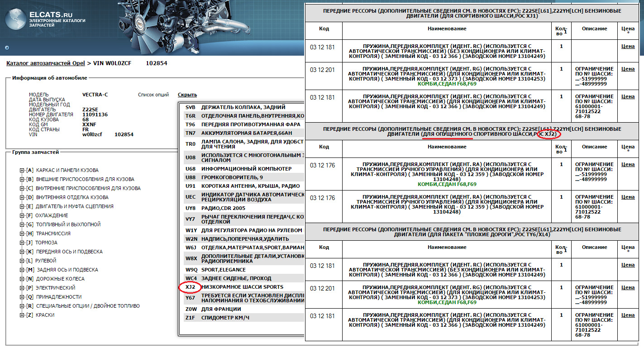Expand the [J] Тормоза group
The image size is (644, 348).
click(22, 243)
